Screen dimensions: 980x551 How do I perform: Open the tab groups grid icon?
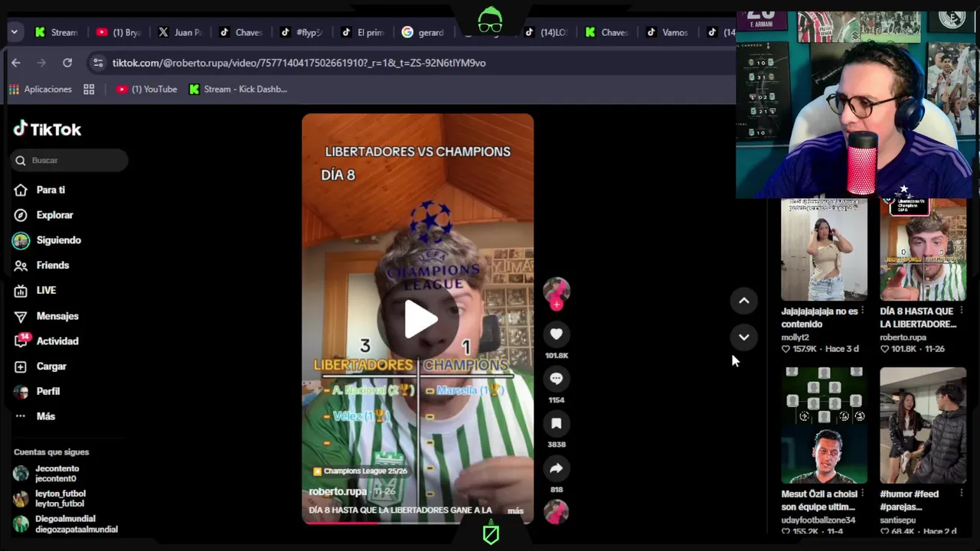[89, 90]
